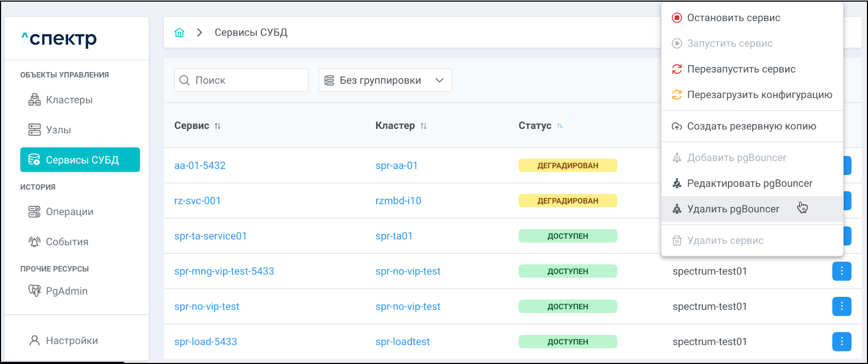The height and width of the screenshot is (364, 868).
Task: Sort table by Кластер column
Action: [x=424, y=126]
